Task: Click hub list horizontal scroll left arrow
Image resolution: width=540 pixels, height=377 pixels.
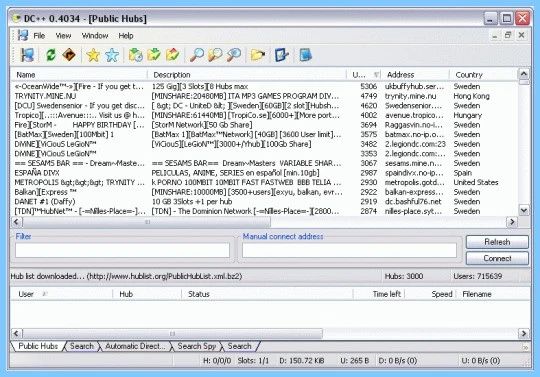Action: coord(17,222)
